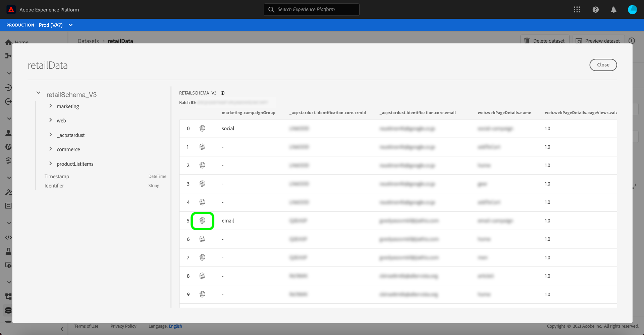Expand the _acpstardust field group

[50, 135]
